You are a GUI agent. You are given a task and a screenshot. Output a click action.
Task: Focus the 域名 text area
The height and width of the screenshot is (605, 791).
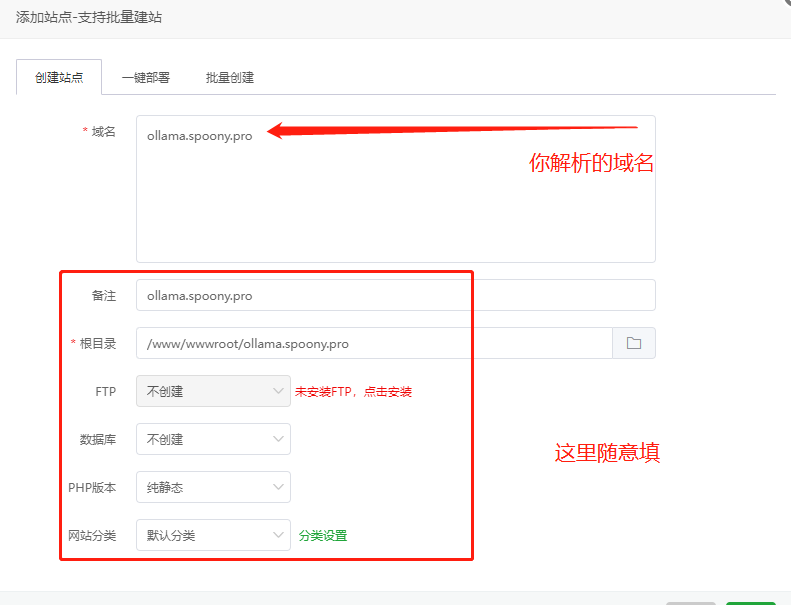click(395, 190)
